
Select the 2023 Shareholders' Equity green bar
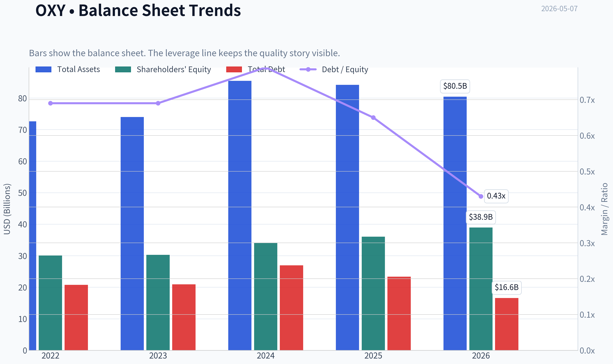tap(158, 302)
